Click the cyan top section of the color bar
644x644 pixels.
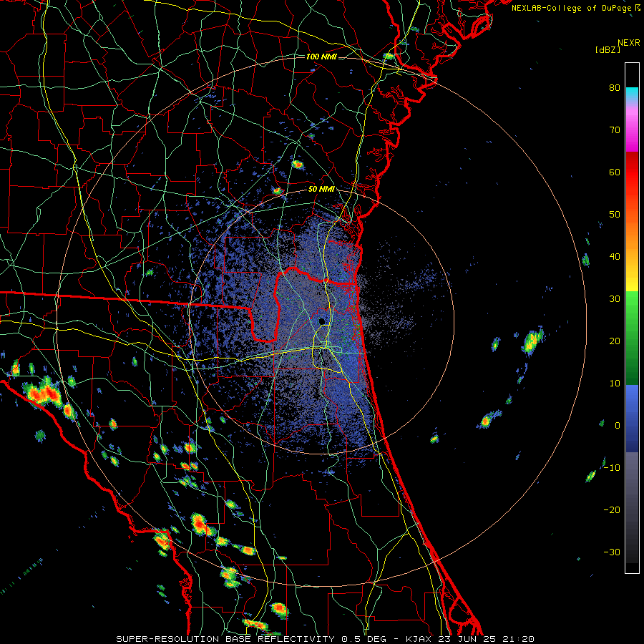point(632,94)
